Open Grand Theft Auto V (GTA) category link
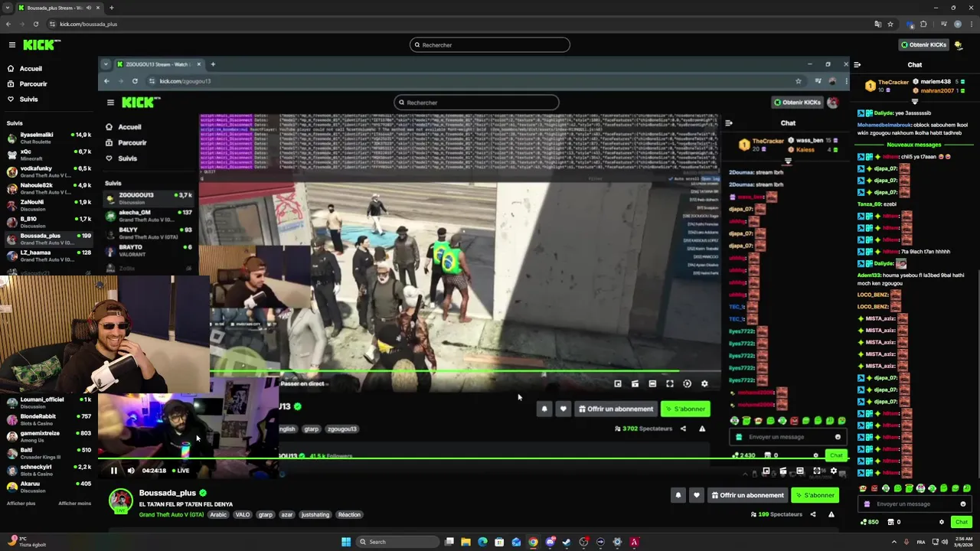Image resolution: width=980 pixels, height=551 pixels. coord(171,515)
